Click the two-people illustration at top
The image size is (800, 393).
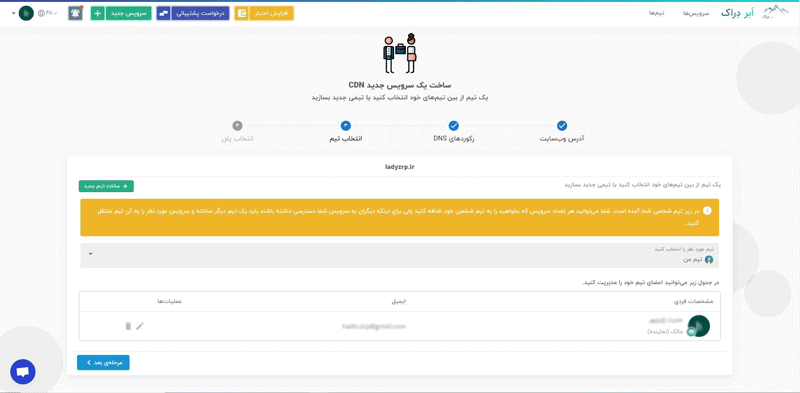click(x=400, y=54)
